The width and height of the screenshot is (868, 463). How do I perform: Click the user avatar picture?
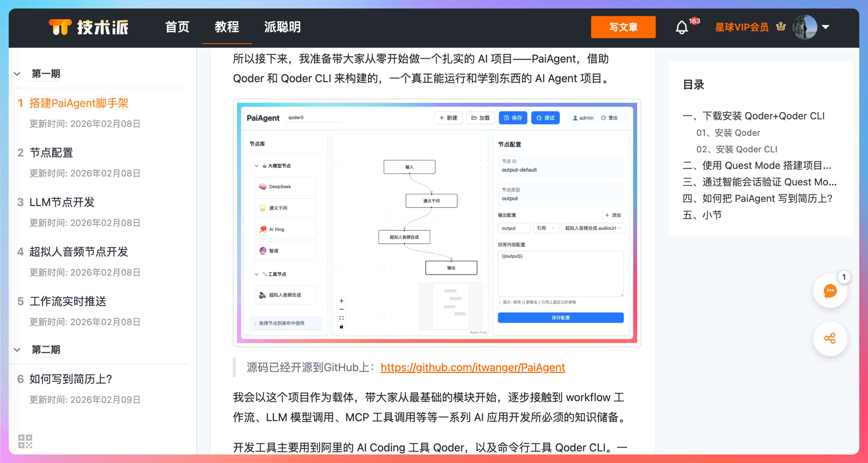coord(805,27)
